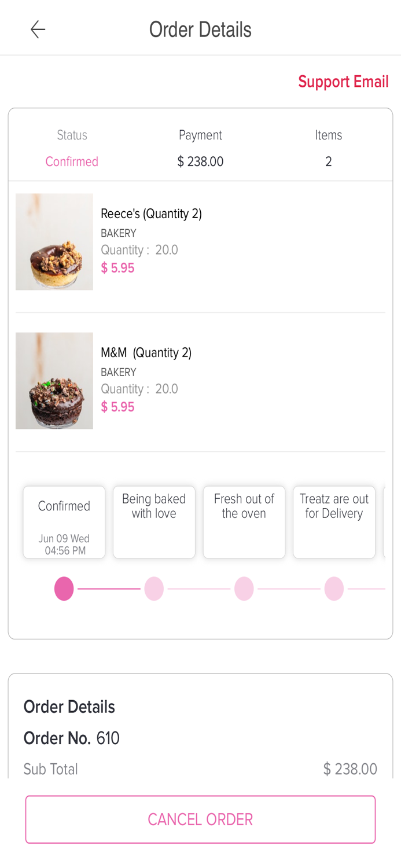Tap the Items count showing 2

(328, 161)
